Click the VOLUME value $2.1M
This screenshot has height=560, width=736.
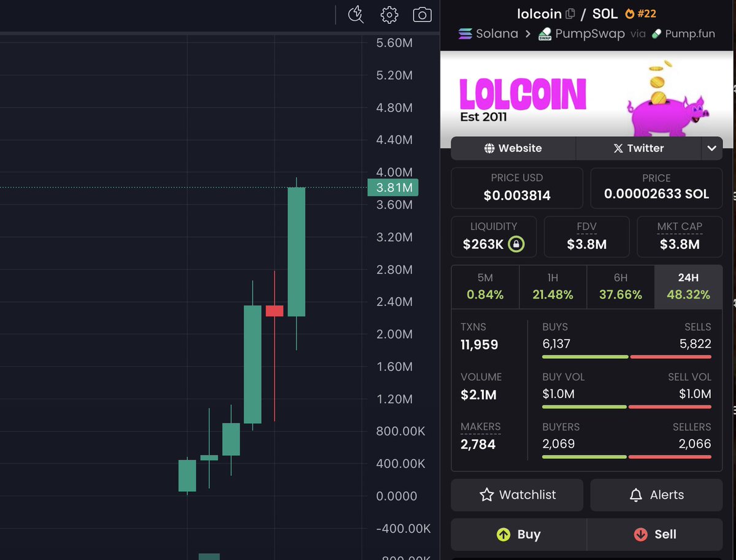(x=479, y=395)
